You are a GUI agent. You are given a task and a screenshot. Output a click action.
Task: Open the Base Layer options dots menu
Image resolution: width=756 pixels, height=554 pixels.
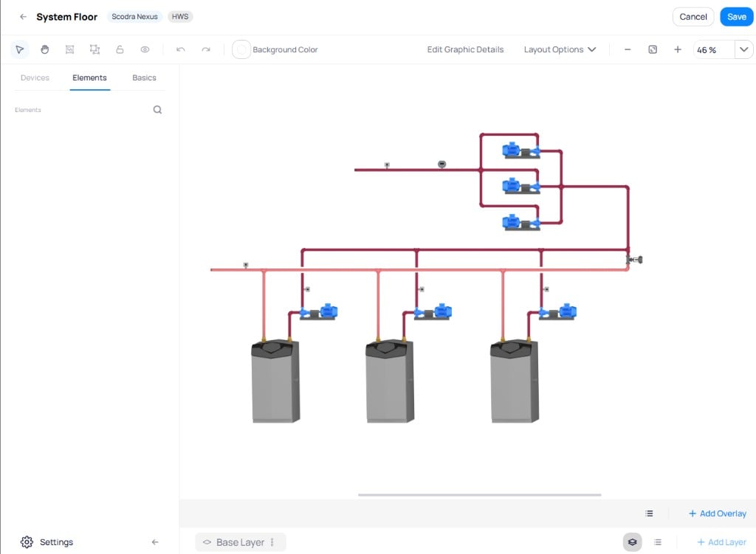coord(272,542)
